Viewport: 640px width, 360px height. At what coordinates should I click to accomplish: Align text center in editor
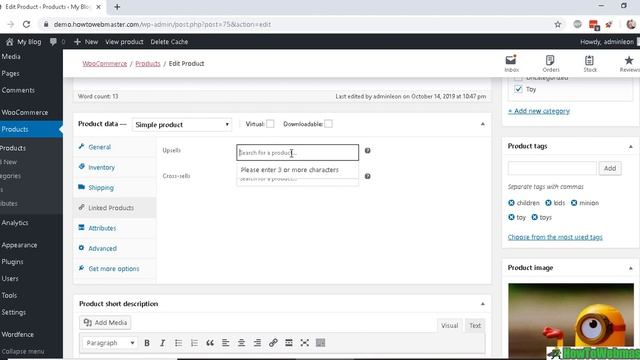coord(241,343)
